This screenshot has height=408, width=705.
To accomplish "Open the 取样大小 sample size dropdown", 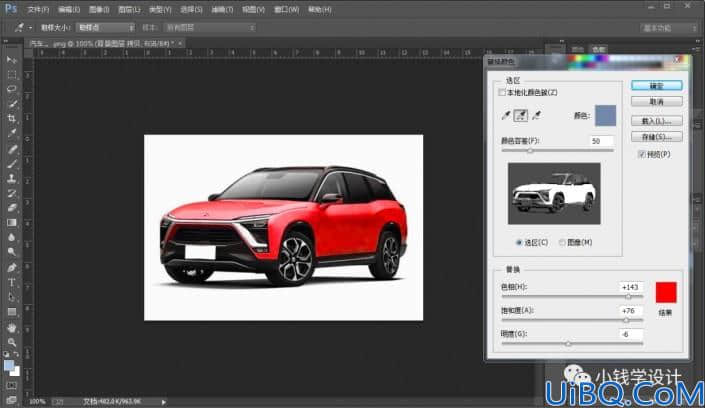I will pyautogui.click(x=105, y=27).
